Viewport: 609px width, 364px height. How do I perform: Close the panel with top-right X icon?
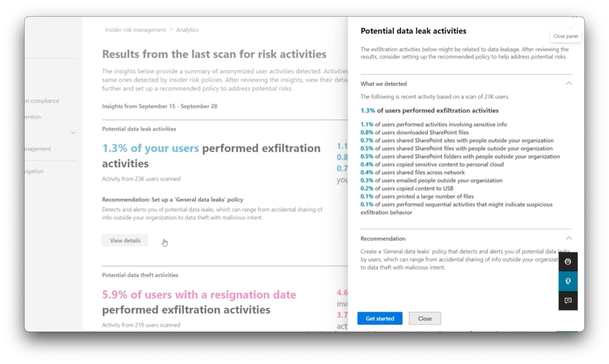pyautogui.click(x=574, y=18)
